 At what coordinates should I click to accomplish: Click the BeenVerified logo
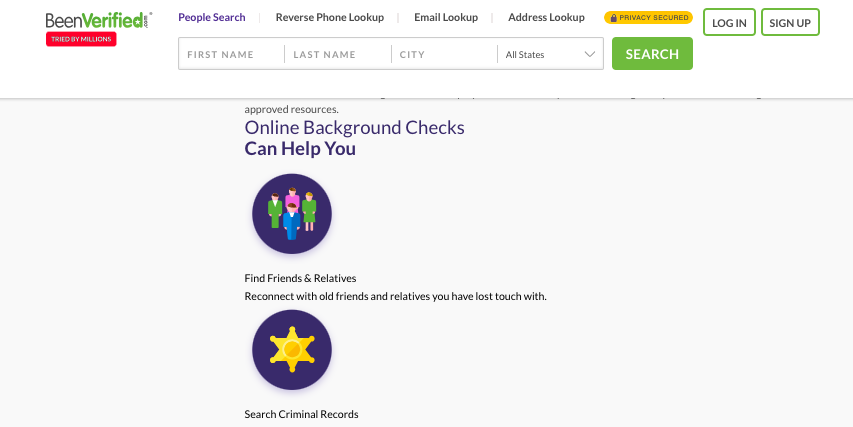(x=98, y=21)
